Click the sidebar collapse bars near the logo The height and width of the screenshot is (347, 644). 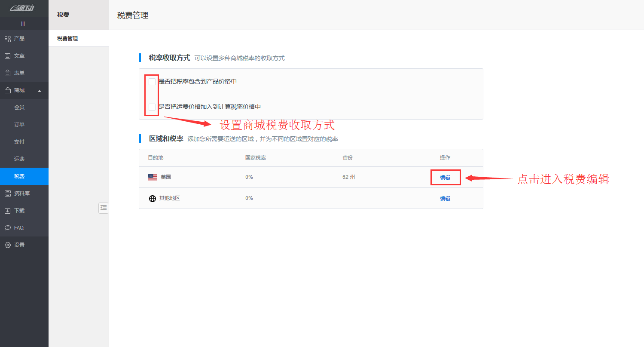24,24
